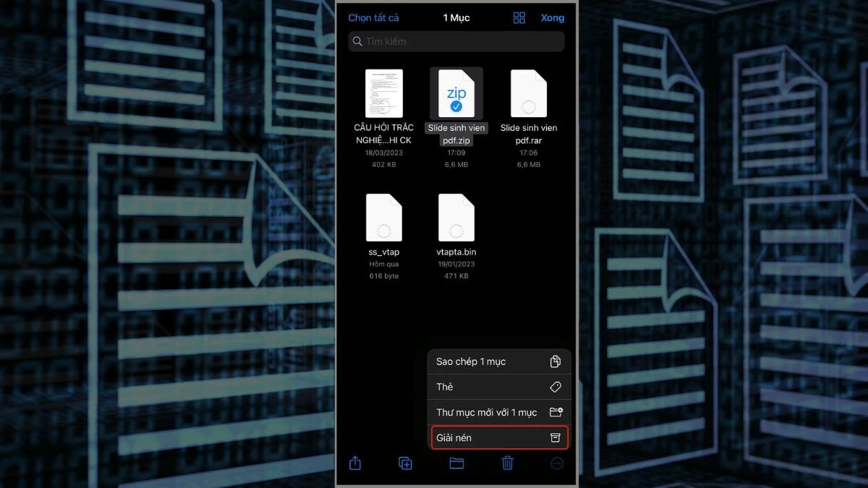Open the More options ellipsis icon

tap(557, 463)
